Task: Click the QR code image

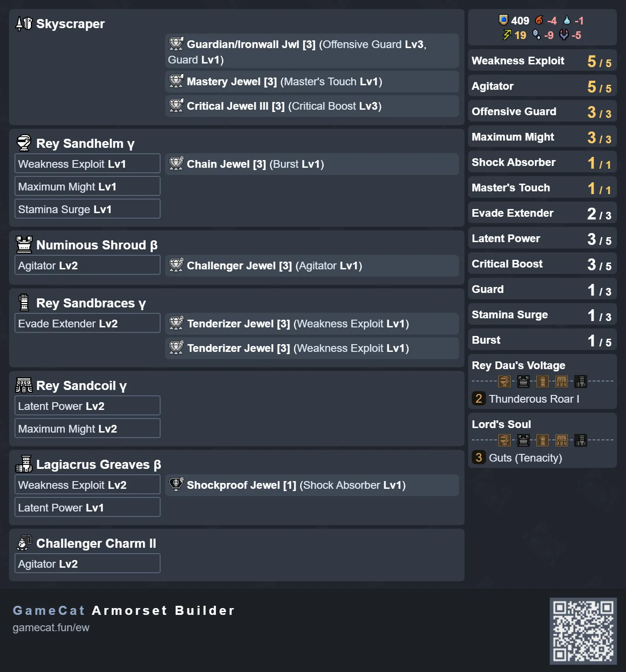Action: (x=583, y=631)
